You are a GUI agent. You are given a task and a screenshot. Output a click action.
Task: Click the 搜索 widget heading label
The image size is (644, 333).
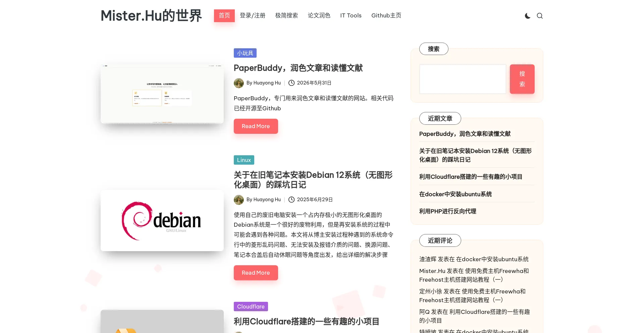[434, 49]
